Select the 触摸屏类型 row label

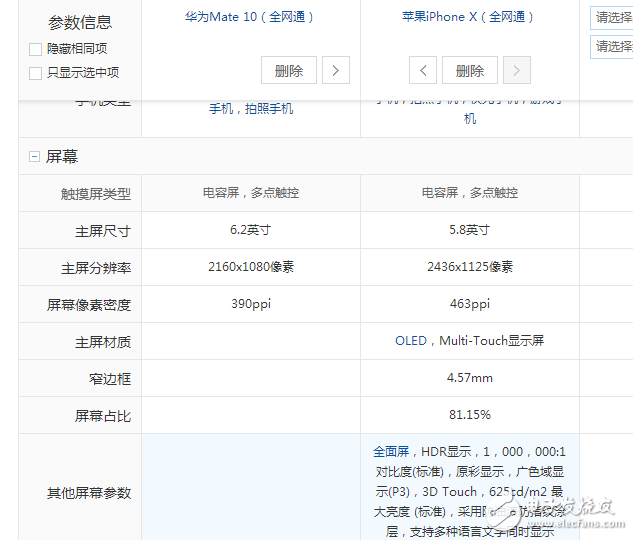click(96, 194)
